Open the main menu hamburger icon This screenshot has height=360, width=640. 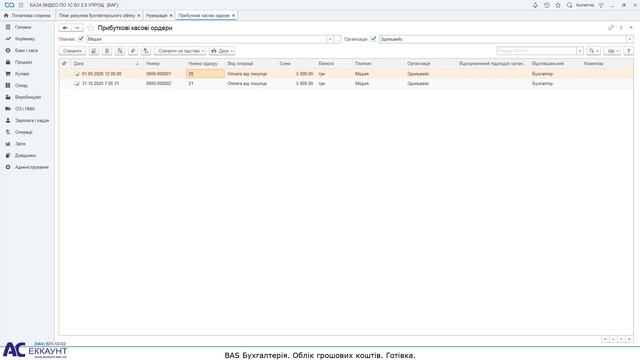point(21,5)
